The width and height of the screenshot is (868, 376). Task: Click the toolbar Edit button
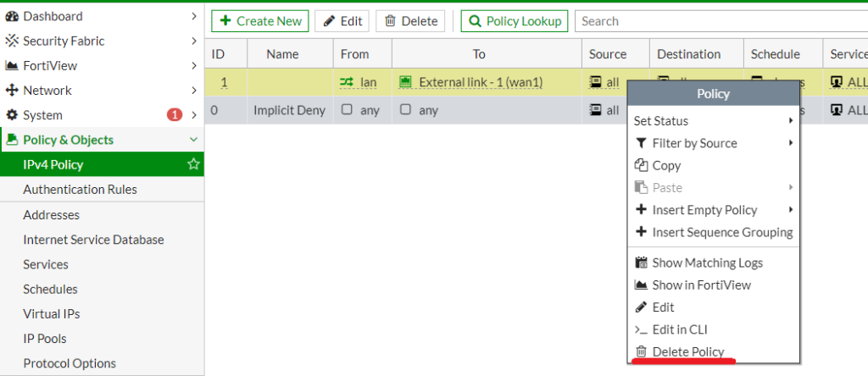pyautogui.click(x=342, y=21)
